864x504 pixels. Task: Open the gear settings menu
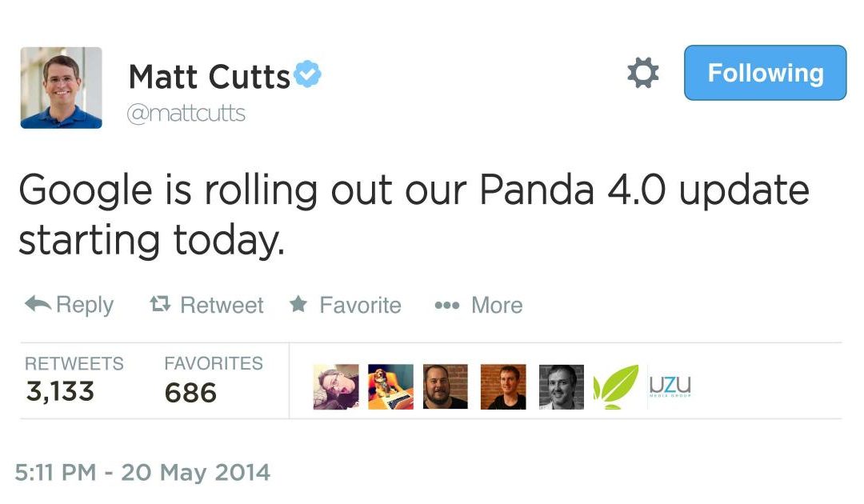tap(642, 73)
